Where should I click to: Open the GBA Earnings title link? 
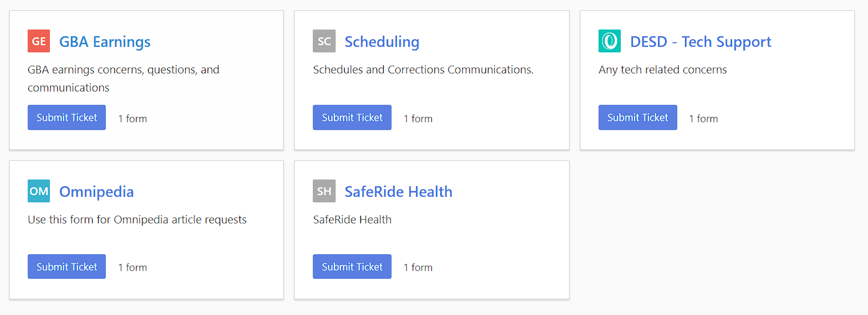105,42
